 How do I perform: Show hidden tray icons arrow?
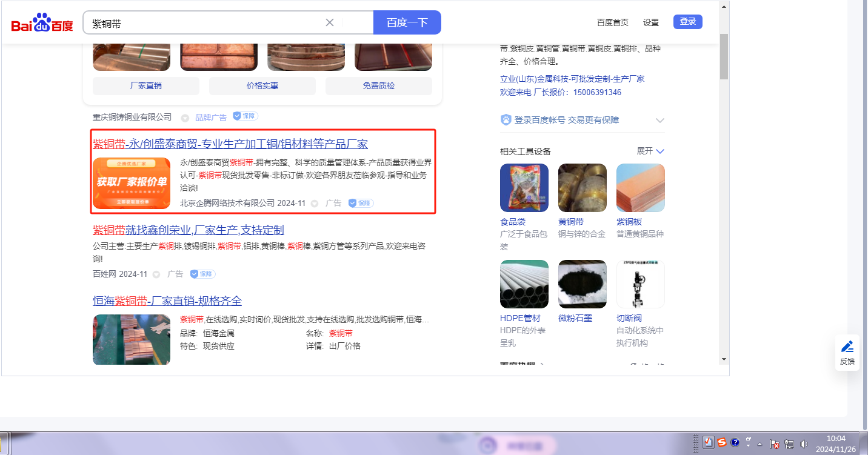coord(760,444)
